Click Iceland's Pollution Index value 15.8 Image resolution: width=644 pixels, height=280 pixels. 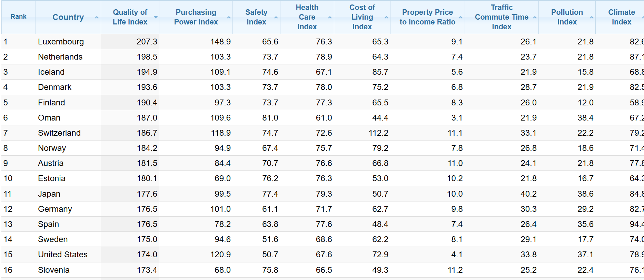585,72
